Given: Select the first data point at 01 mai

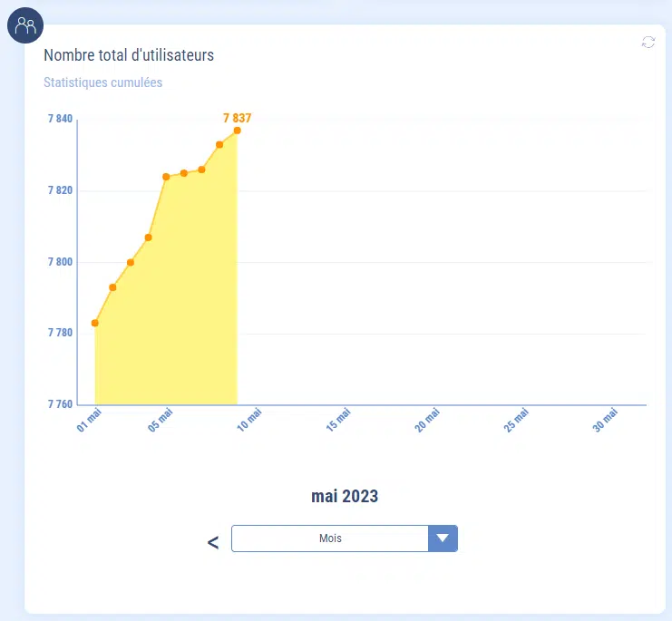Looking at the screenshot, I should coord(95,323).
